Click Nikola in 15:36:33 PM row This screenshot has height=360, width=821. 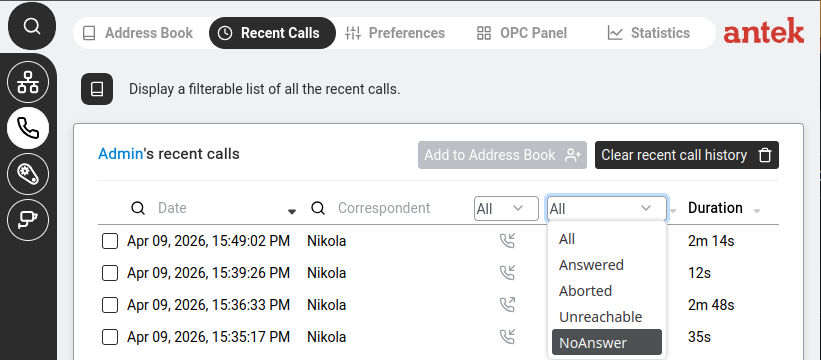[327, 305]
